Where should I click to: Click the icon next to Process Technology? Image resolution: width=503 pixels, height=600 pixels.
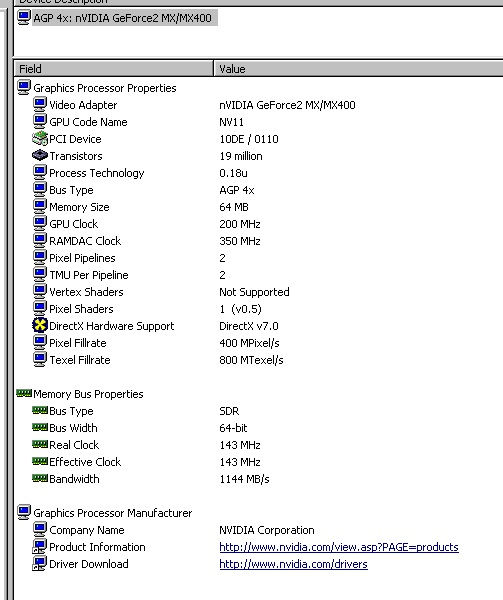40,173
